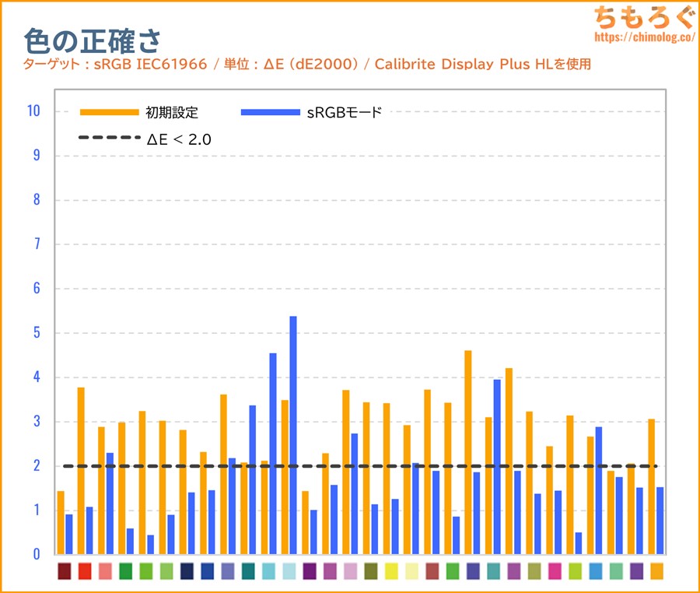Select the bright red color swatch

pyautogui.click(x=85, y=571)
